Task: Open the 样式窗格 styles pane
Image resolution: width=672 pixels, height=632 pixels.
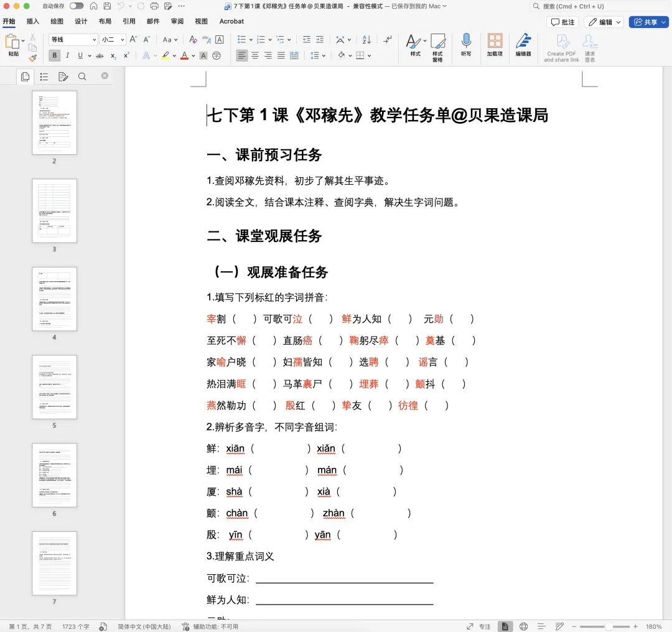Action: point(437,47)
